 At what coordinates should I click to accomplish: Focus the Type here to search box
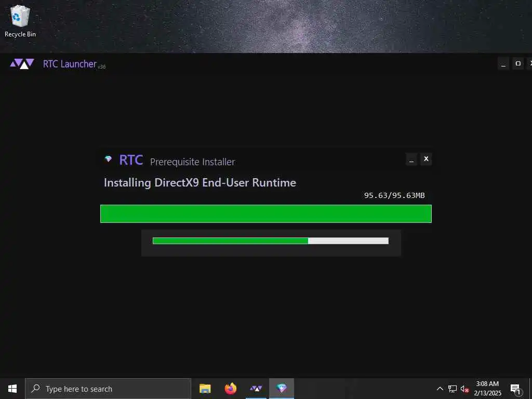(108, 389)
